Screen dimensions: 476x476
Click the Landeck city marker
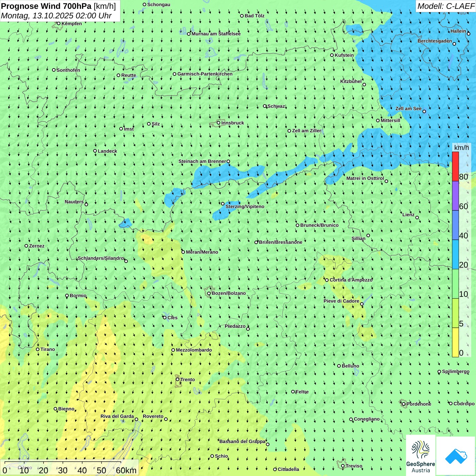coord(95,151)
